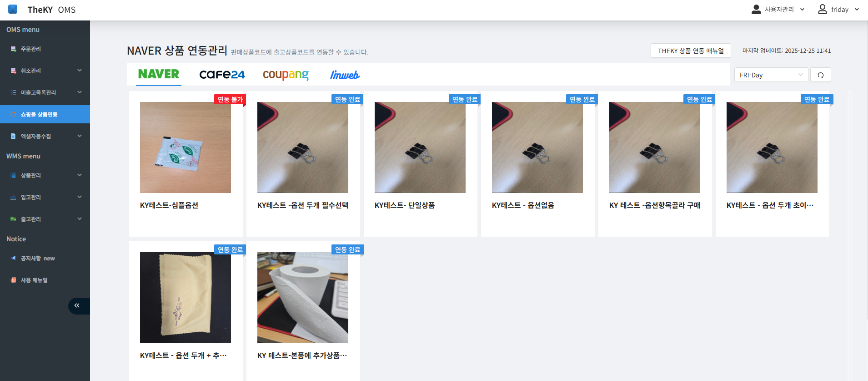Expand the 미출고목록관리 submenu chevron
This screenshot has width=868, height=381.
click(x=80, y=92)
